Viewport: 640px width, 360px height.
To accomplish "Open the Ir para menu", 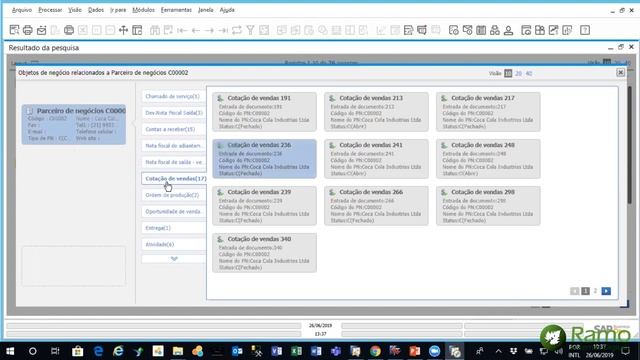I will [x=118, y=10].
